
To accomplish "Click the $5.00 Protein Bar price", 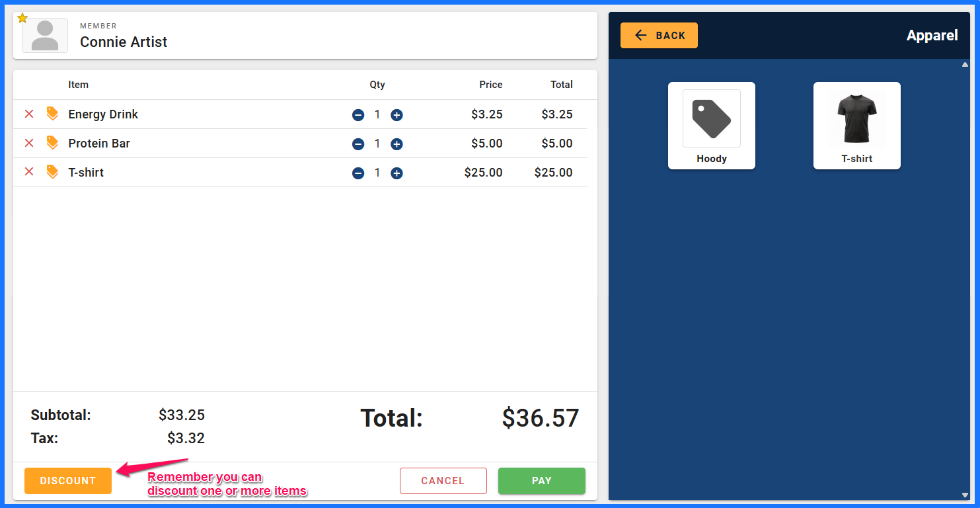I will click(x=487, y=144).
